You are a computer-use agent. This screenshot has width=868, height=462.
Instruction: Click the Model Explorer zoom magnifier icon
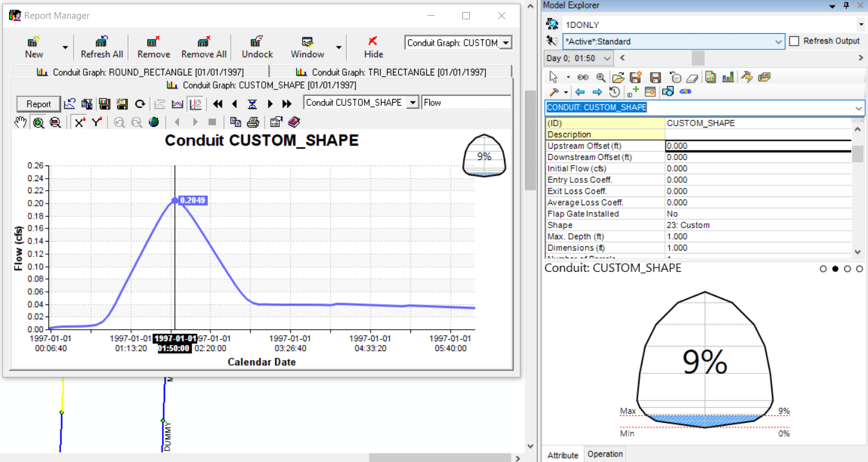click(x=601, y=77)
